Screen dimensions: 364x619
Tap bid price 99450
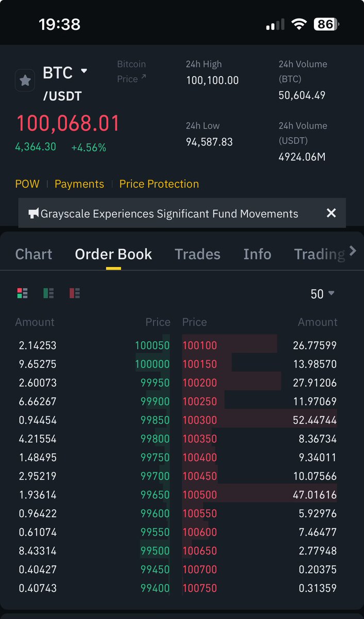point(155,569)
